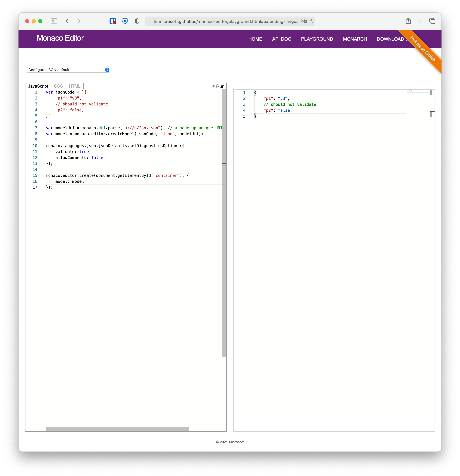This screenshot has height=476, width=460.
Task: Click the minimap in the right editor
Action: [419, 91]
